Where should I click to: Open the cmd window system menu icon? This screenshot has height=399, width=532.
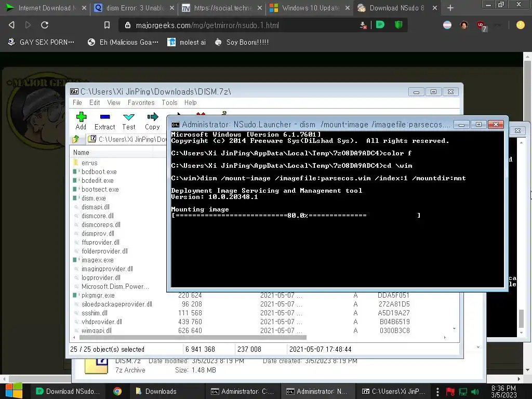[175, 125]
